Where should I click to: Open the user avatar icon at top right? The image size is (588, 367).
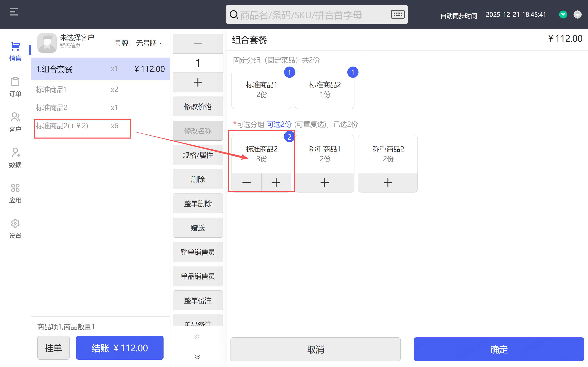pyautogui.click(x=577, y=14)
